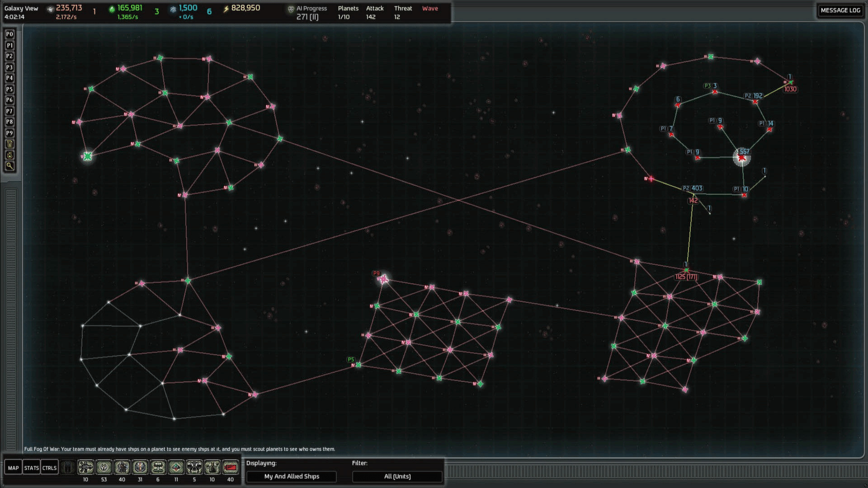
Task: Click the magnifying glass search icon
Action: tap(9, 166)
